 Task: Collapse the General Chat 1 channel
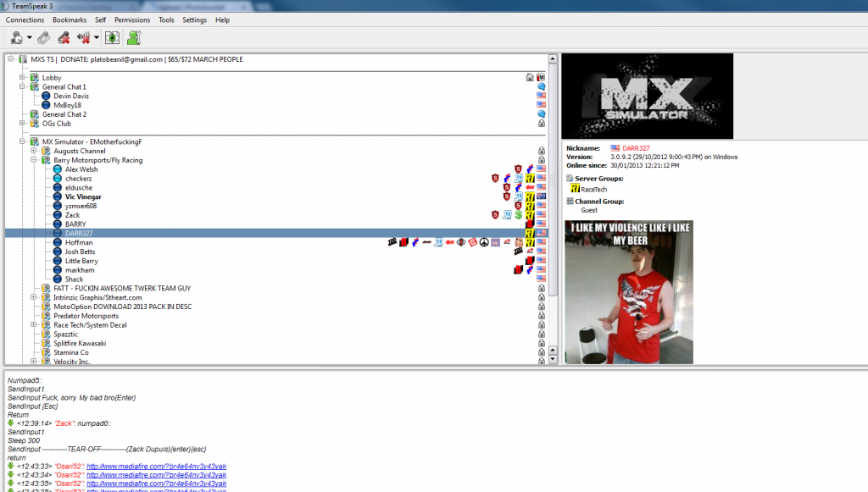(22, 86)
